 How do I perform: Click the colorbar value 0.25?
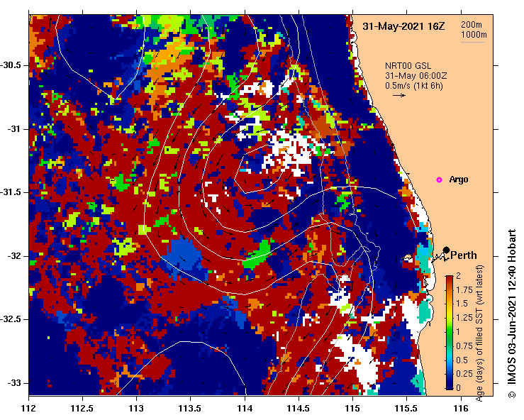pos(464,374)
